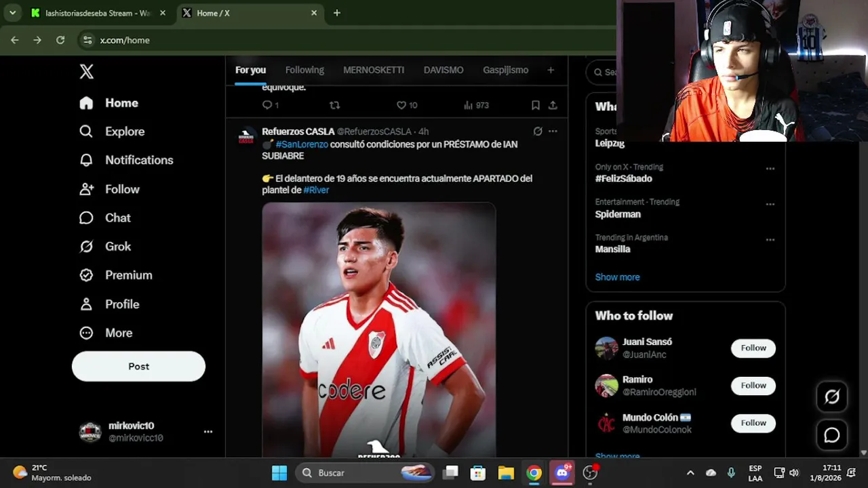Open the weather widget showing 21°C
Screen dimensions: 868x488
click(x=52, y=473)
